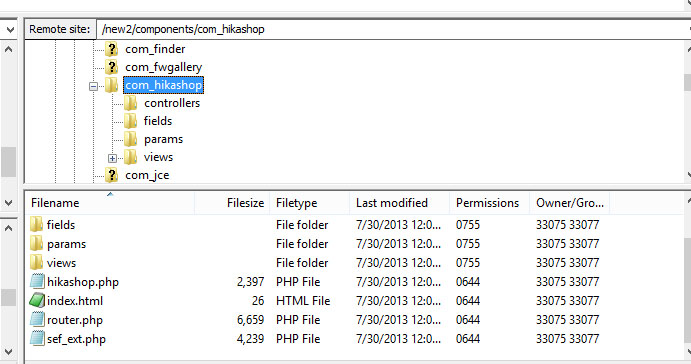Click the views folder icon in file list
The width and height of the screenshot is (691, 364).
[37, 262]
